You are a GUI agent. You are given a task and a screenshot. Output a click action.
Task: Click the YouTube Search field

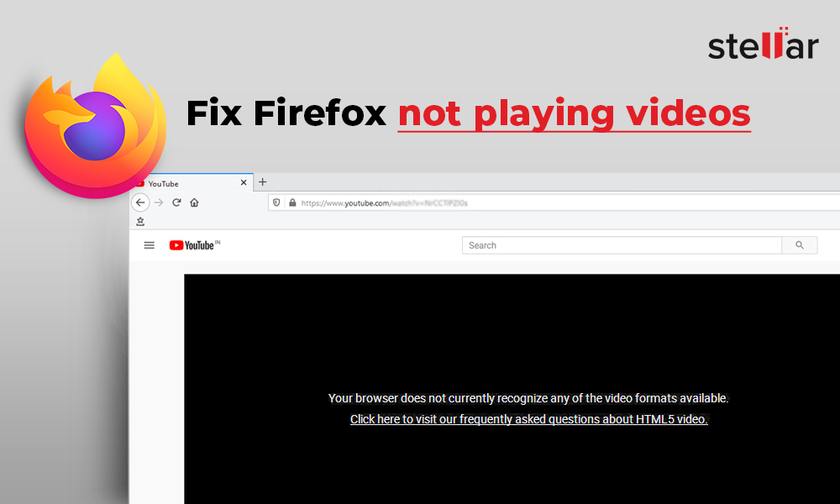[x=622, y=245]
